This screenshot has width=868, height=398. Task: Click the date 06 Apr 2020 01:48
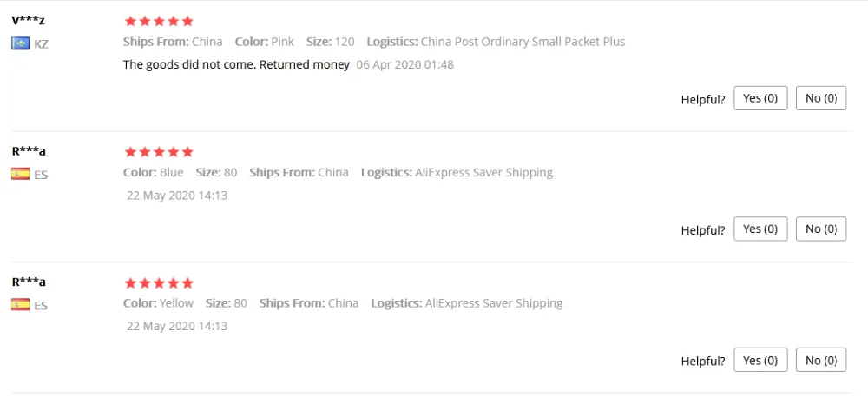pyautogui.click(x=404, y=64)
